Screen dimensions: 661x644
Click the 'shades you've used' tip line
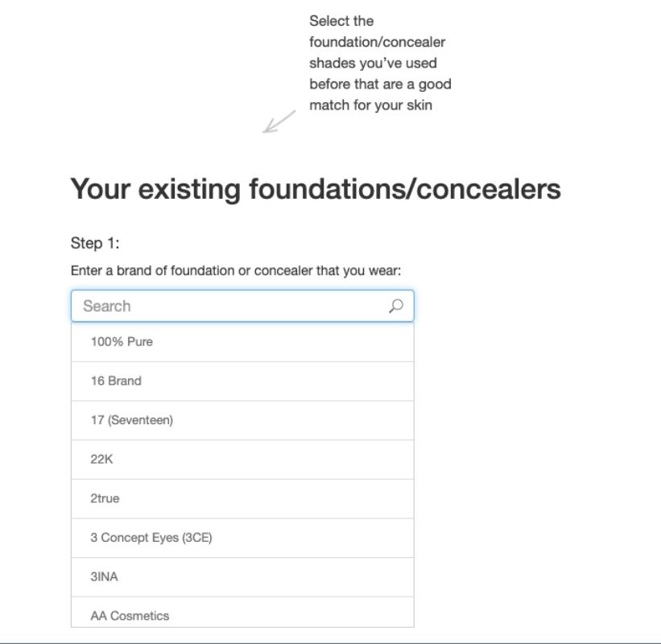pyautogui.click(x=373, y=64)
